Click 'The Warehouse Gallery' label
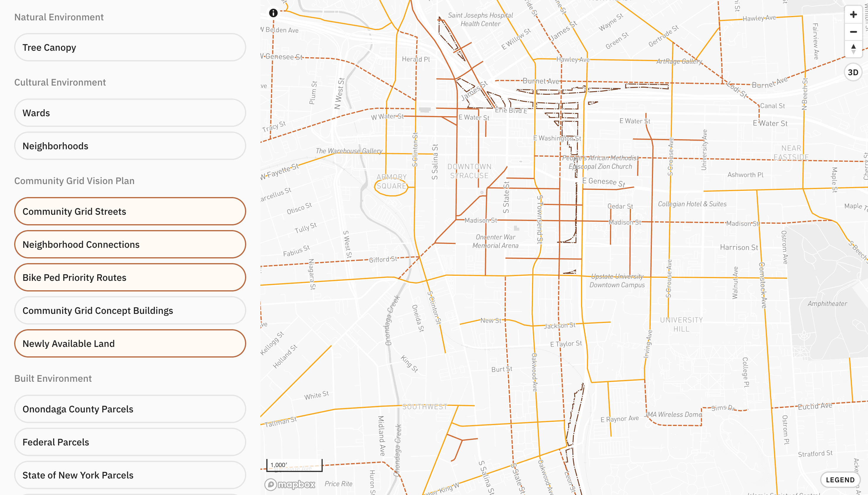The height and width of the screenshot is (495, 868). tap(349, 151)
